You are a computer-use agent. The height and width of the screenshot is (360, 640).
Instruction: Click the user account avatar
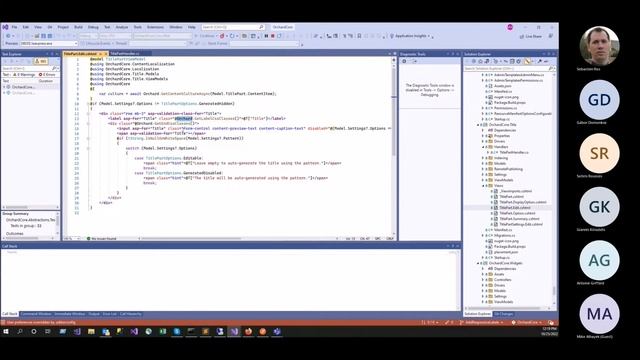[x=510, y=27]
